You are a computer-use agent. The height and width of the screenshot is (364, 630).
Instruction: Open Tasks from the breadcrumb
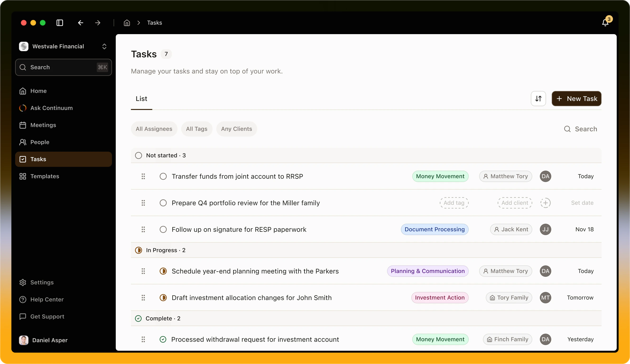(x=154, y=23)
